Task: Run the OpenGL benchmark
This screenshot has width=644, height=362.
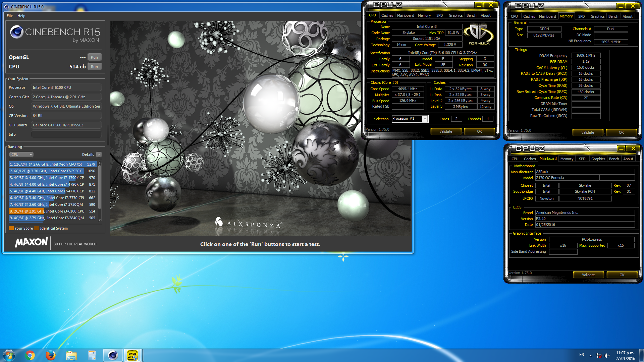Action: [95, 57]
